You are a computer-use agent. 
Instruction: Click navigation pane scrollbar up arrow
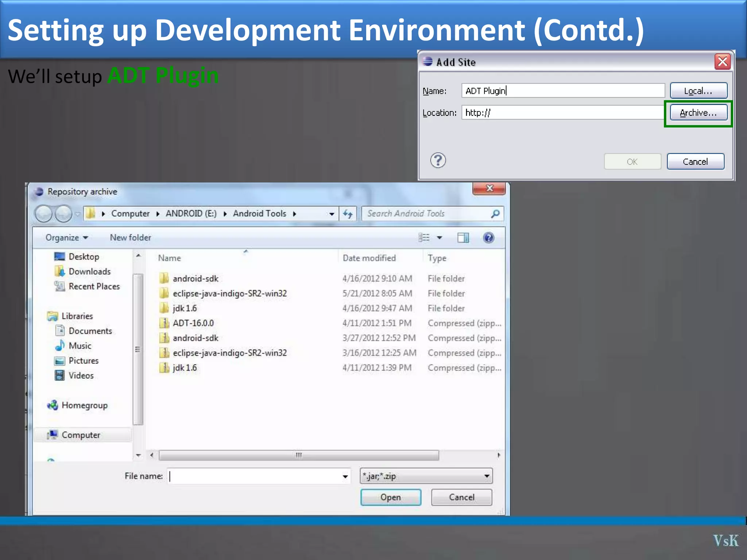[x=138, y=256]
